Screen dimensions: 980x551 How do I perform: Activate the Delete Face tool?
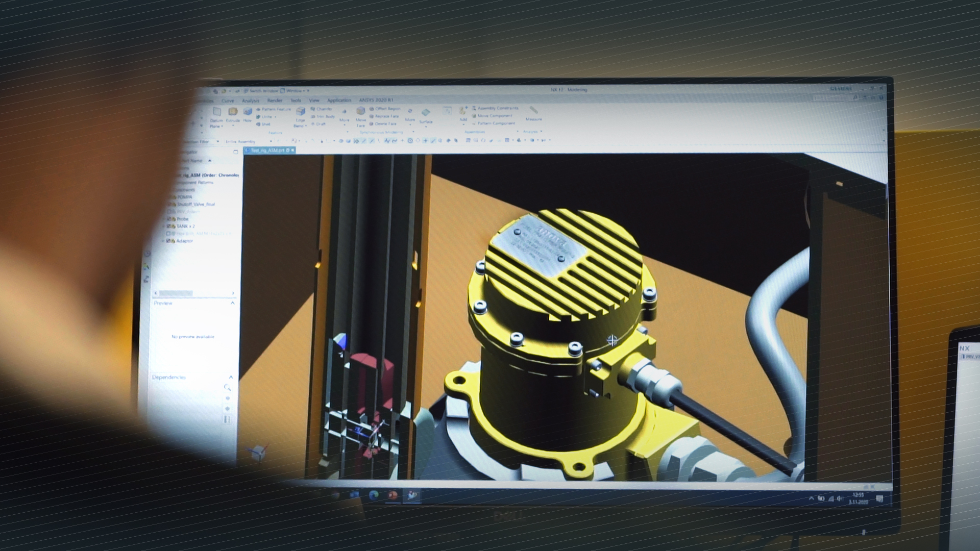(383, 123)
